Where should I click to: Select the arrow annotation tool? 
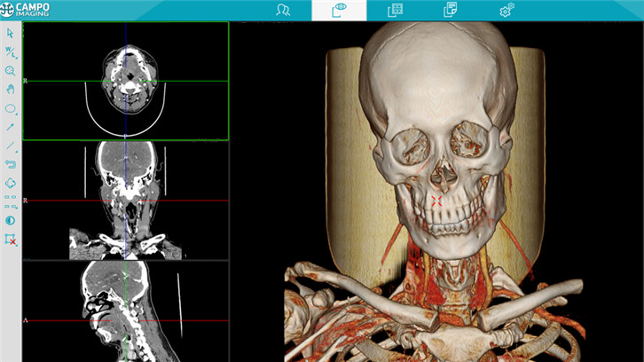tap(11, 127)
